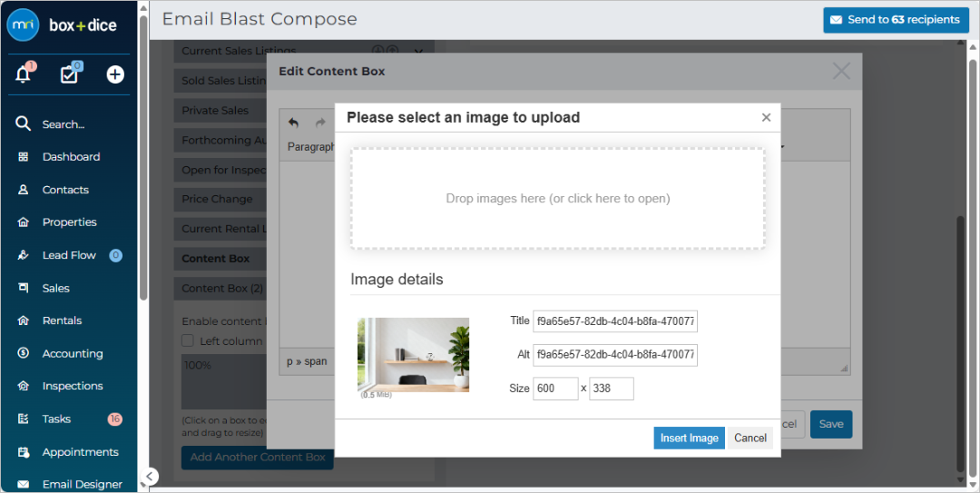This screenshot has height=493, width=980.
Task: Click the Title input field
Action: click(615, 321)
